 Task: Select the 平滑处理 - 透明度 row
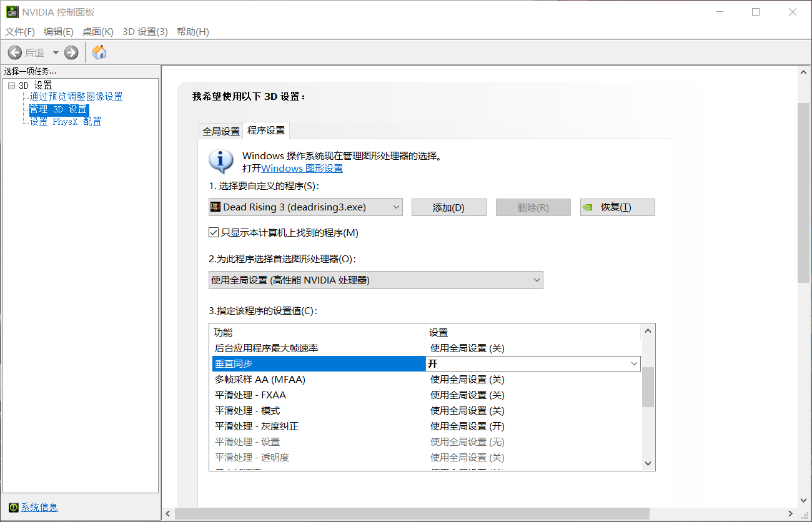(x=425, y=457)
